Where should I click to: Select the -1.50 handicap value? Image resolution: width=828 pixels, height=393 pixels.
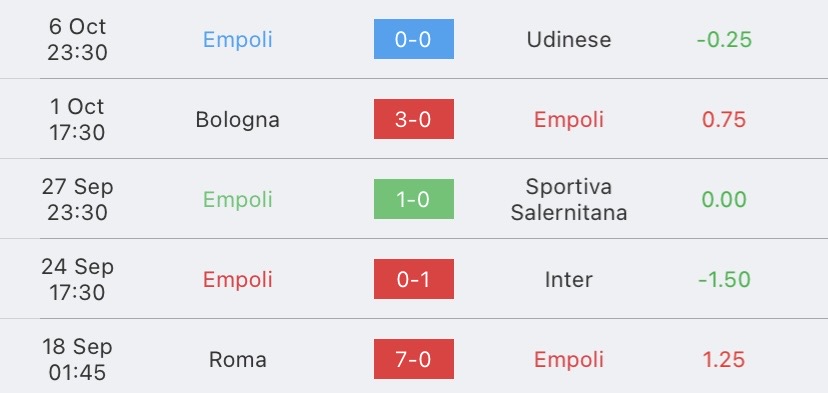pyautogui.click(x=724, y=279)
